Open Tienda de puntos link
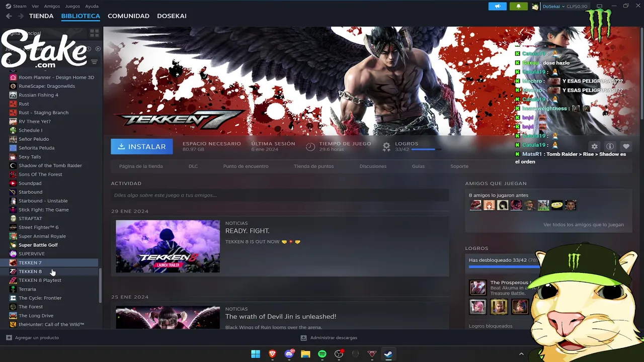This screenshot has width=644, height=362. [x=313, y=166]
